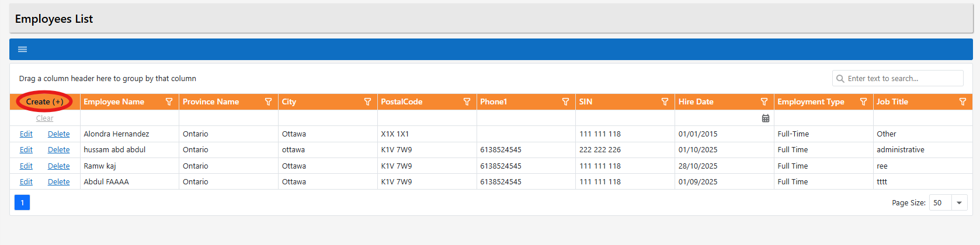Open Hire Date calendar picker

[x=766, y=118]
